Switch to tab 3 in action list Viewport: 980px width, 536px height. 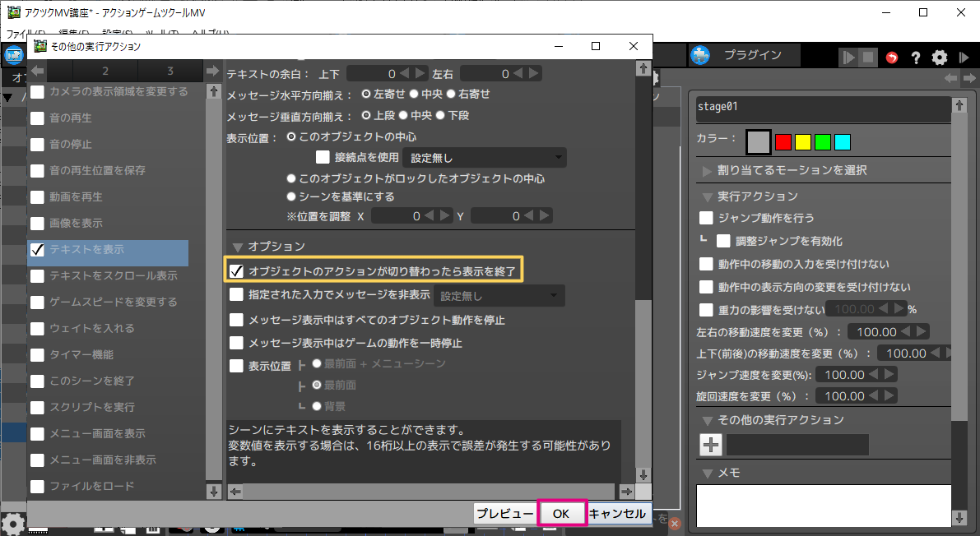pyautogui.click(x=170, y=72)
